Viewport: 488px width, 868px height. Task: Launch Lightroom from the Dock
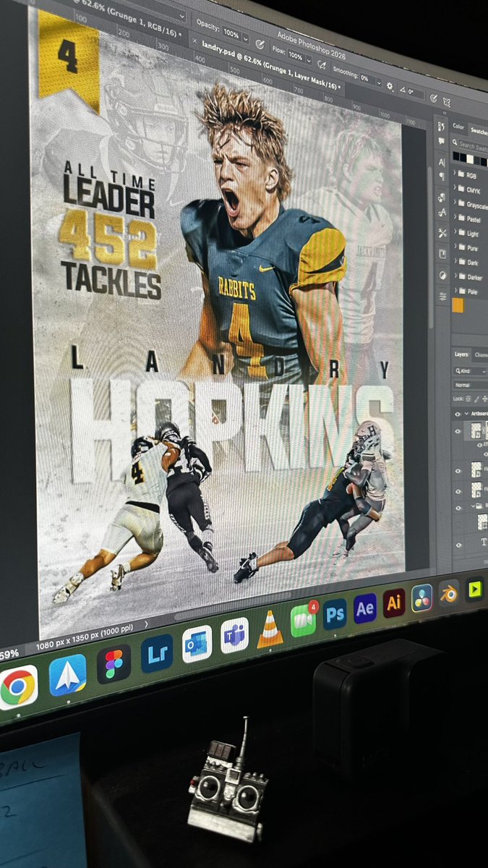pos(158,653)
